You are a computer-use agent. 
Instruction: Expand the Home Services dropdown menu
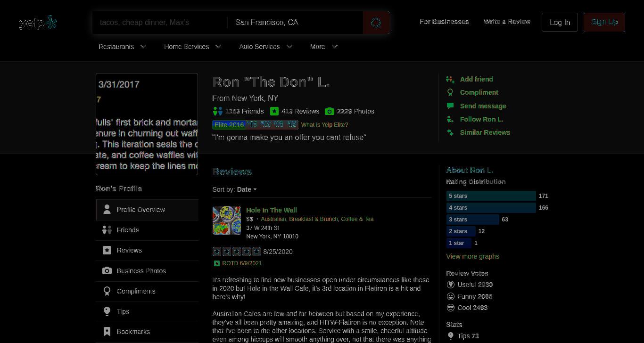pos(193,47)
